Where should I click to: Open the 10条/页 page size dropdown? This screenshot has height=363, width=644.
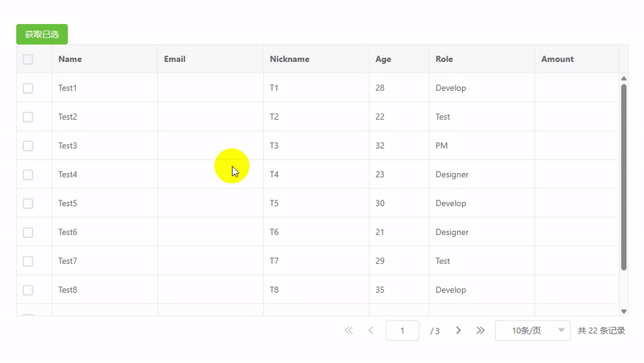(532, 331)
